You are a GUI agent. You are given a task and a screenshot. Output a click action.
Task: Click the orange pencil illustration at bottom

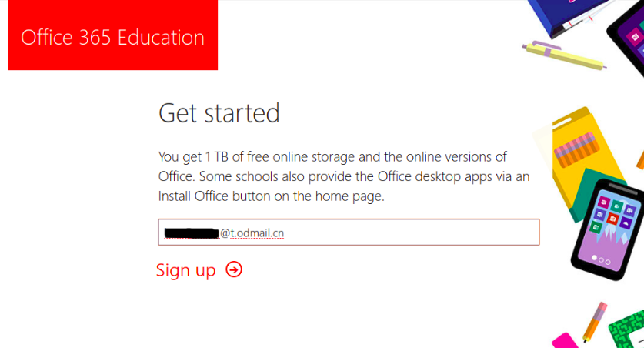pyautogui.click(x=594, y=322)
